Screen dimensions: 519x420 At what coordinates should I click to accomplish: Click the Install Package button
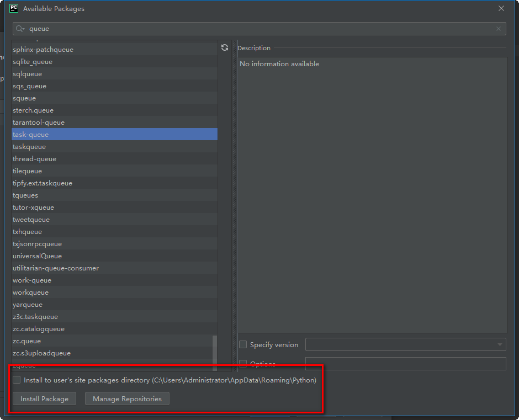(x=44, y=398)
